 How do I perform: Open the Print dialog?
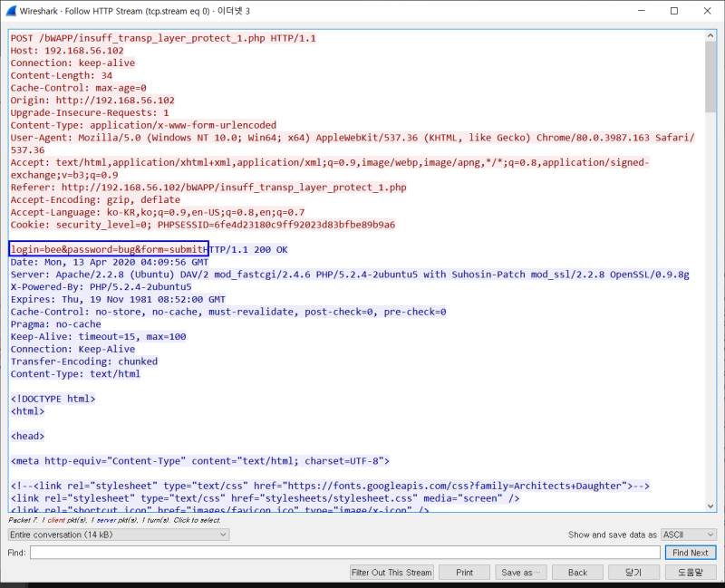click(x=463, y=572)
